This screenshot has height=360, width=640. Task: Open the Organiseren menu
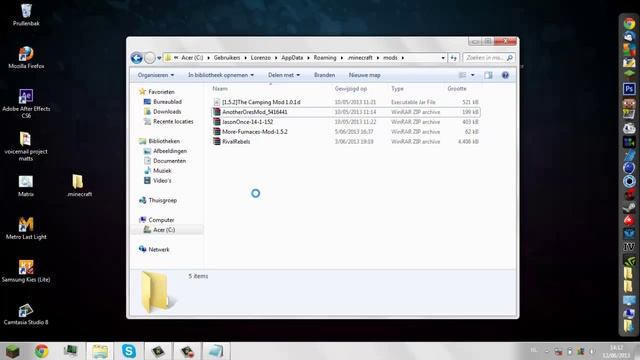click(x=156, y=75)
